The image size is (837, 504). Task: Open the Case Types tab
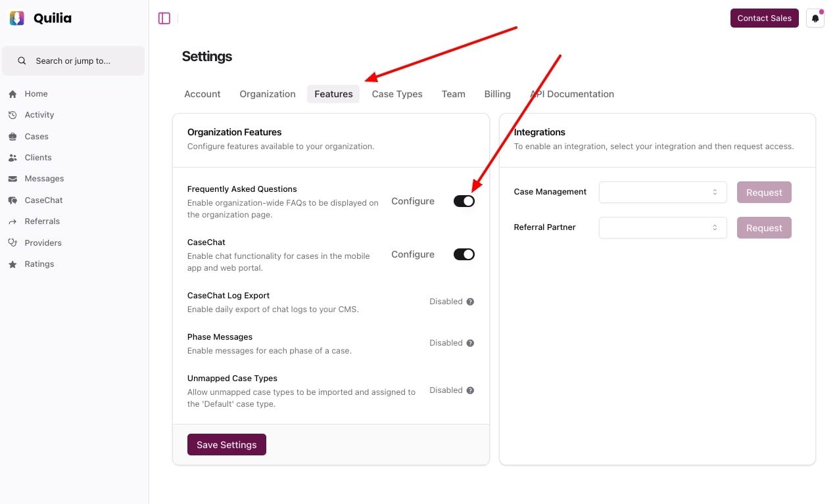(397, 94)
